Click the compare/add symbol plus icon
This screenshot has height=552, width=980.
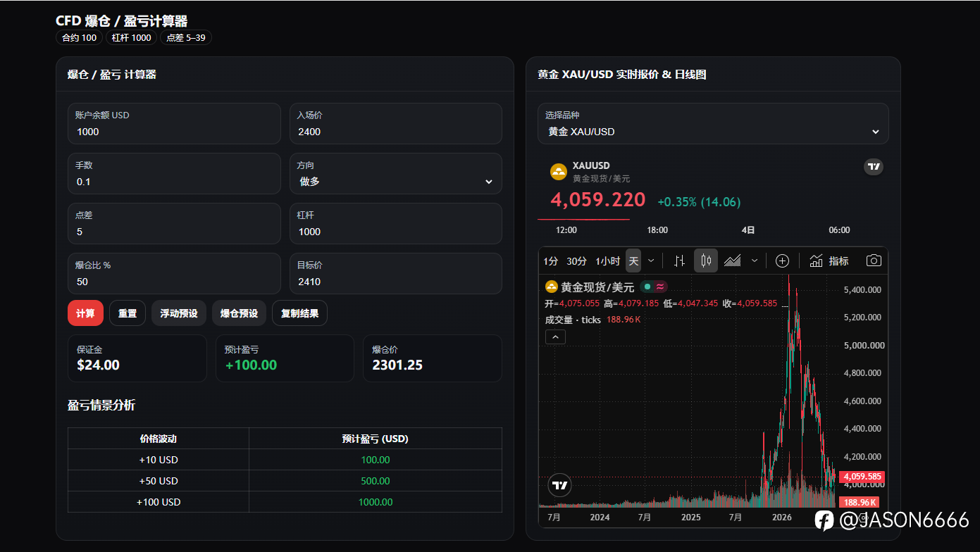(x=782, y=261)
